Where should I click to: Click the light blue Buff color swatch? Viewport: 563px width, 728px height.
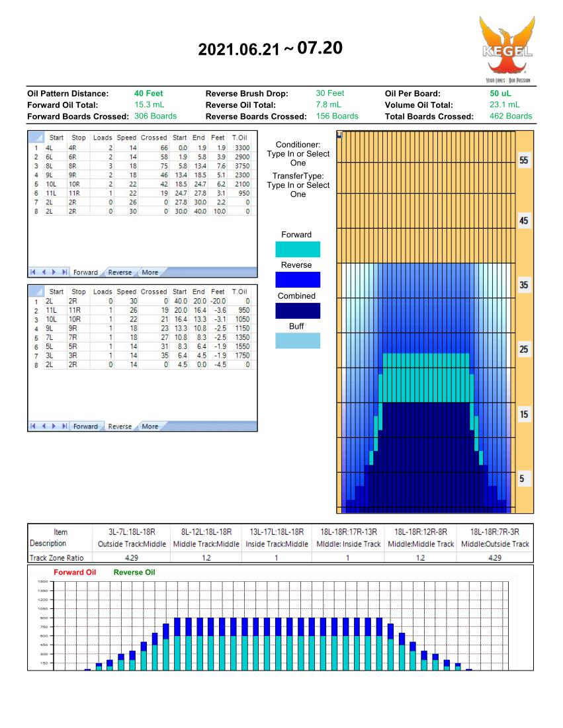[x=298, y=341]
